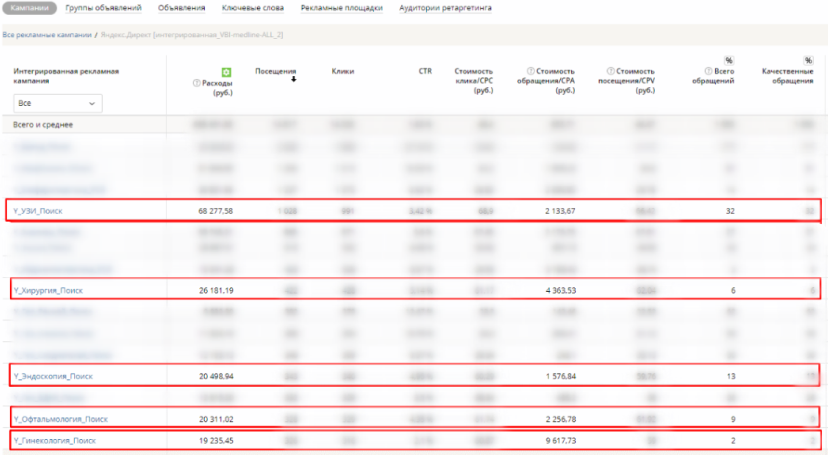Screen dimensions: 828x455
Task: Click the info icon beside Стоимость посещения/CPV
Action: point(610,71)
